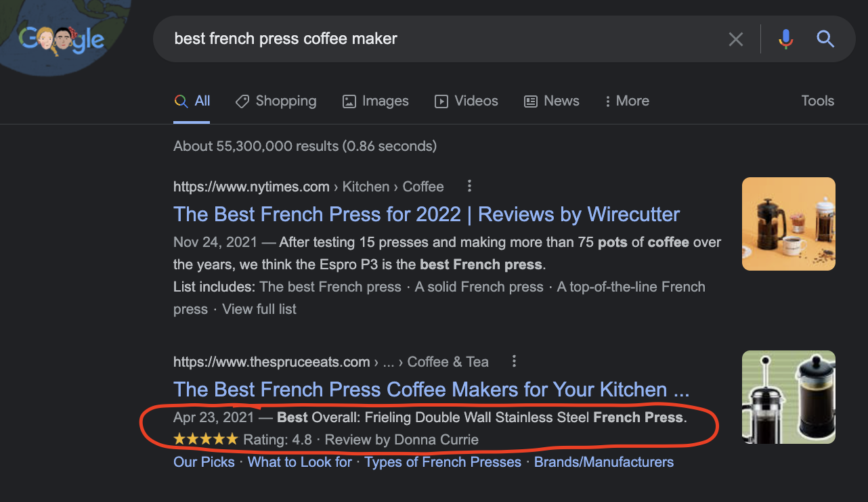Image resolution: width=868 pixels, height=502 pixels.
Task: Open the More search options menu
Action: pyautogui.click(x=627, y=101)
